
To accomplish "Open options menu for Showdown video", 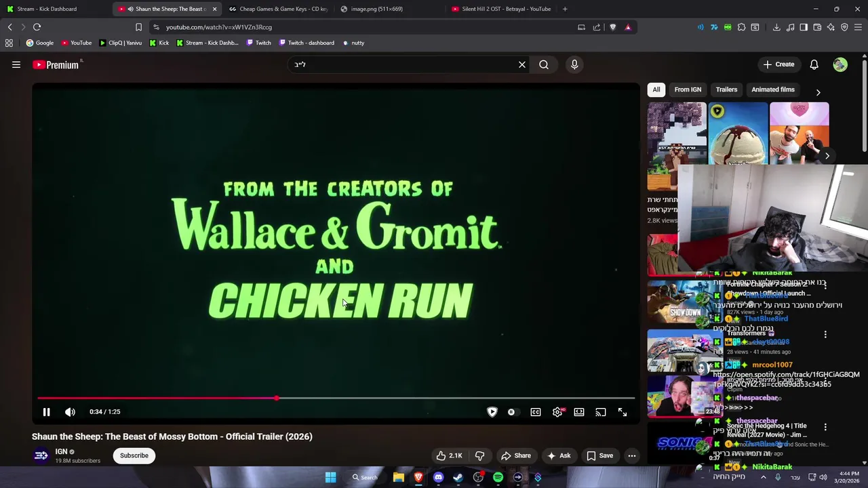I will (x=825, y=287).
